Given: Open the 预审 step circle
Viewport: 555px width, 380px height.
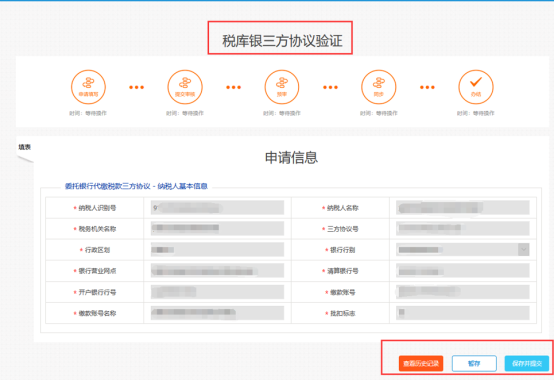Looking at the screenshot, I should click(282, 87).
